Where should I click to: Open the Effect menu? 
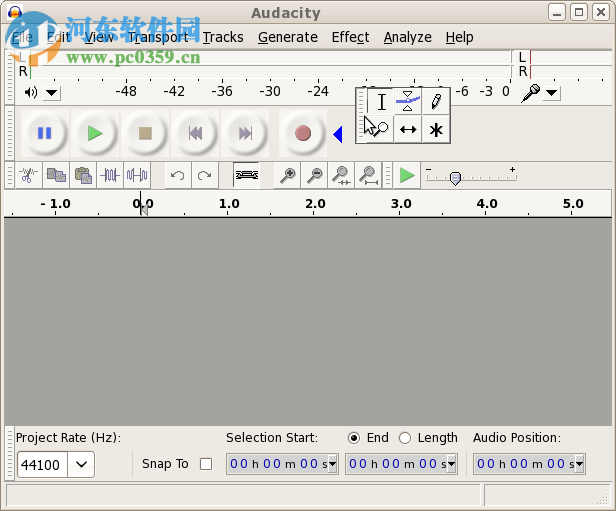click(x=350, y=37)
